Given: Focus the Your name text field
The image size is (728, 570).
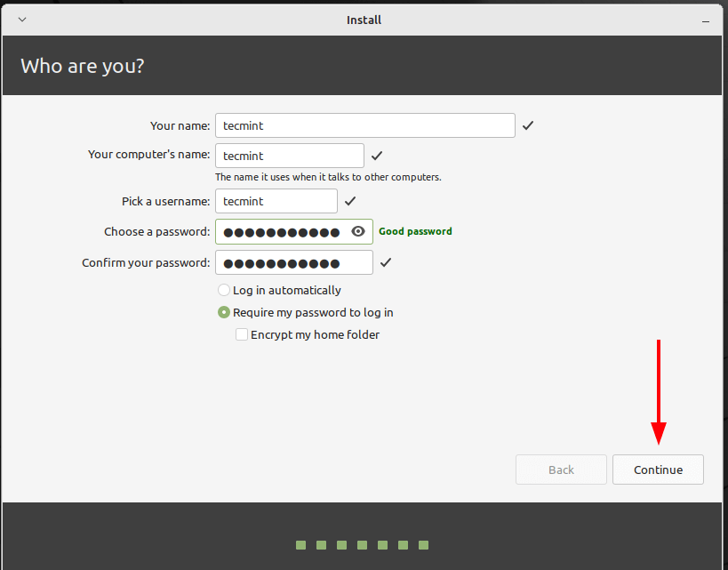Looking at the screenshot, I should click(x=364, y=125).
